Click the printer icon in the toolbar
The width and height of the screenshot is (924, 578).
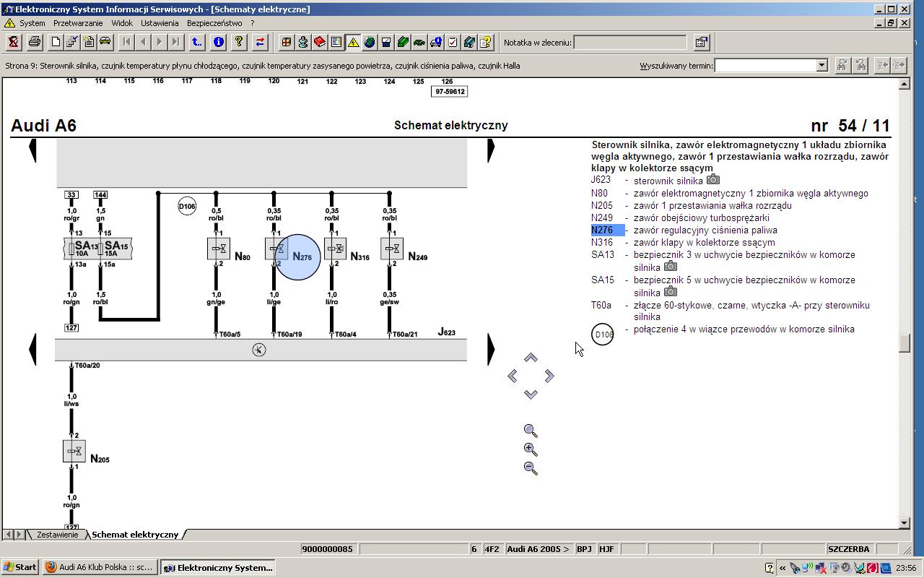(34, 42)
